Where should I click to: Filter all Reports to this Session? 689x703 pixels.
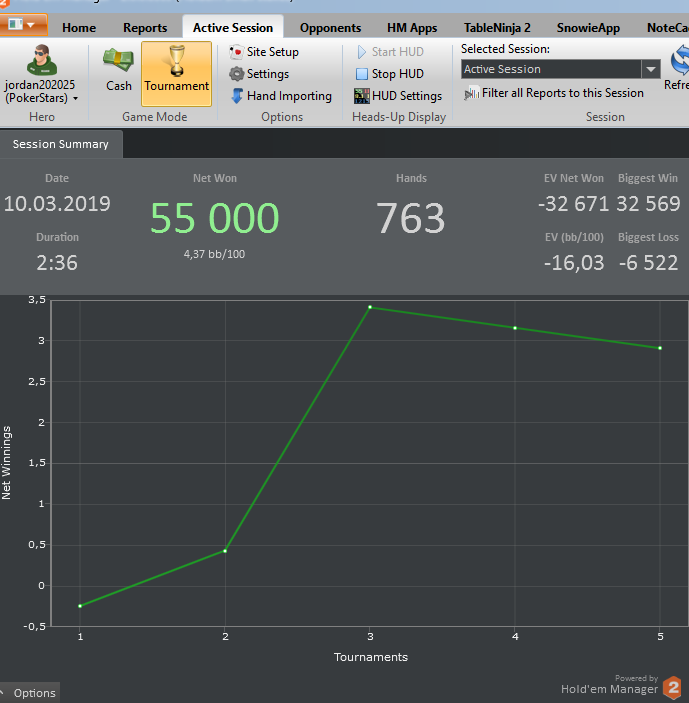pos(554,93)
